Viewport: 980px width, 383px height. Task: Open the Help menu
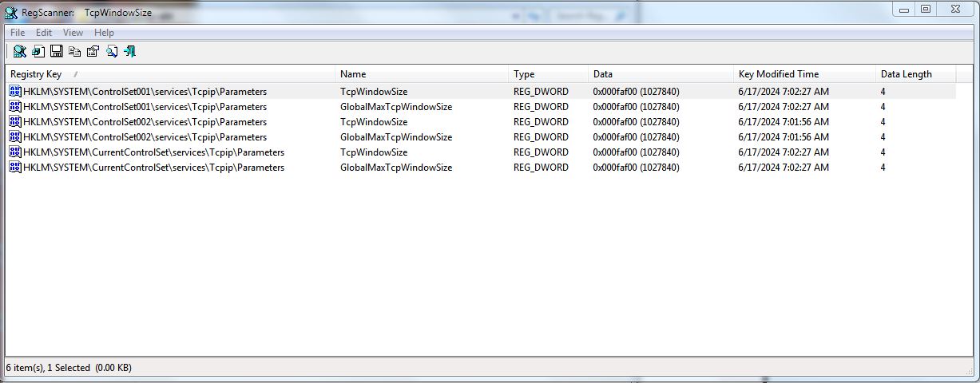(104, 33)
